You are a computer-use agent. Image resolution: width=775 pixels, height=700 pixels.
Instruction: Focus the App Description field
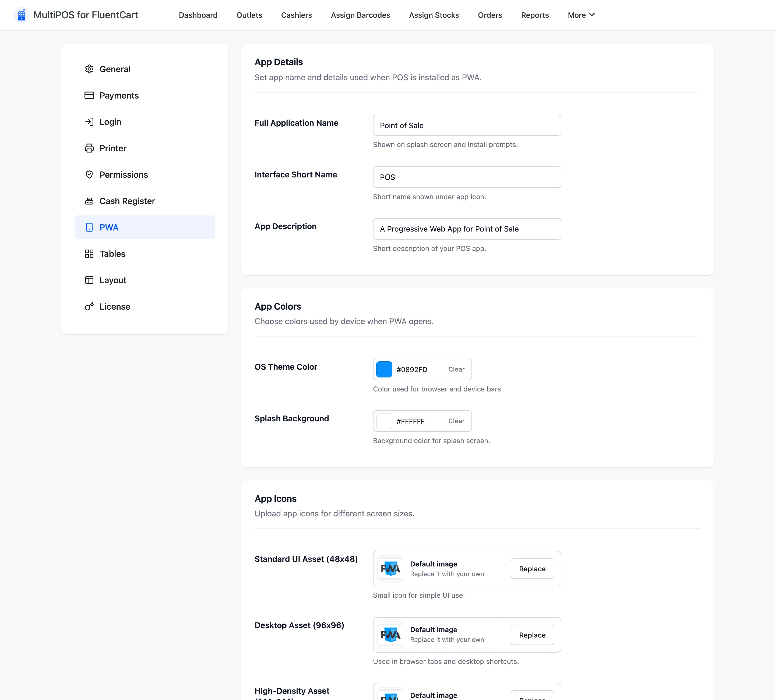[x=467, y=229]
